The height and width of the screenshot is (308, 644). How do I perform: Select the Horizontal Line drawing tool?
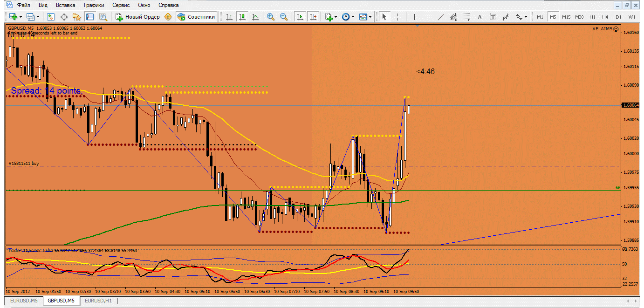click(427, 17)
